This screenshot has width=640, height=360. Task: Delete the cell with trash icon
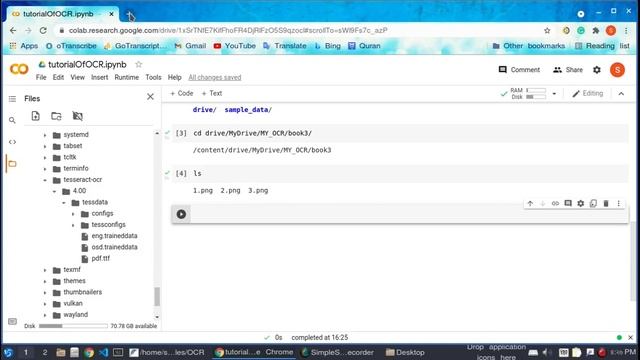(x=606, y=203)
